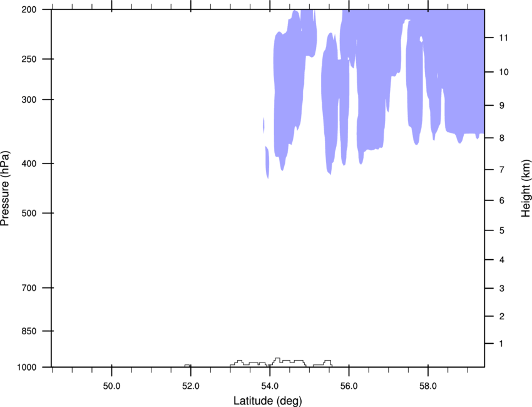Click the 250 pressure tick label
The height and width of the screenshot is (407, 532).
(29, 59)
